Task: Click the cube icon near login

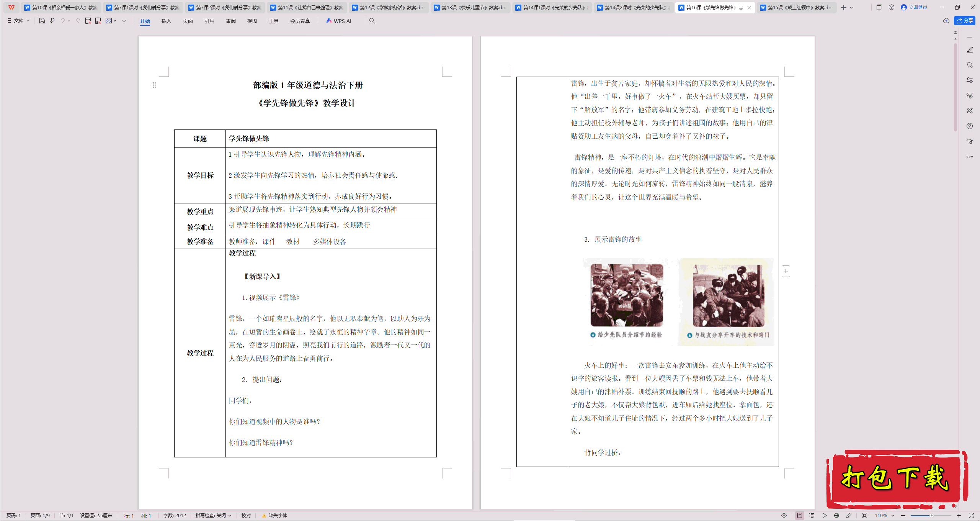Action: [x=892, y=7]
